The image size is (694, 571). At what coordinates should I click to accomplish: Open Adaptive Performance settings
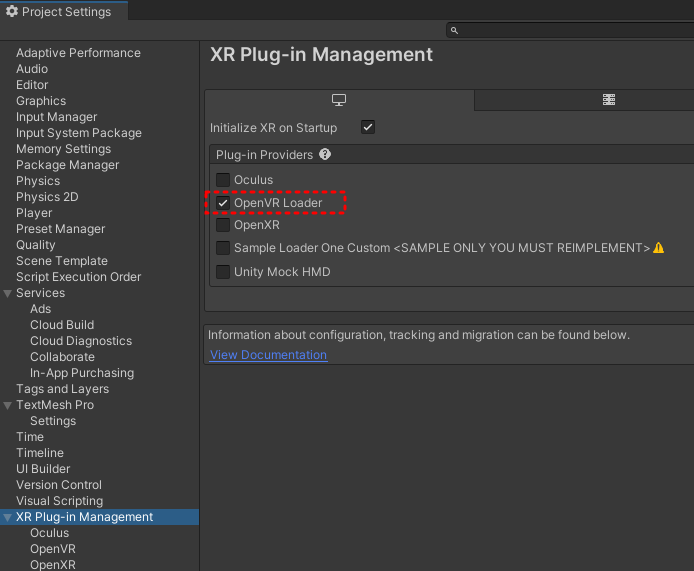[78, 53]
